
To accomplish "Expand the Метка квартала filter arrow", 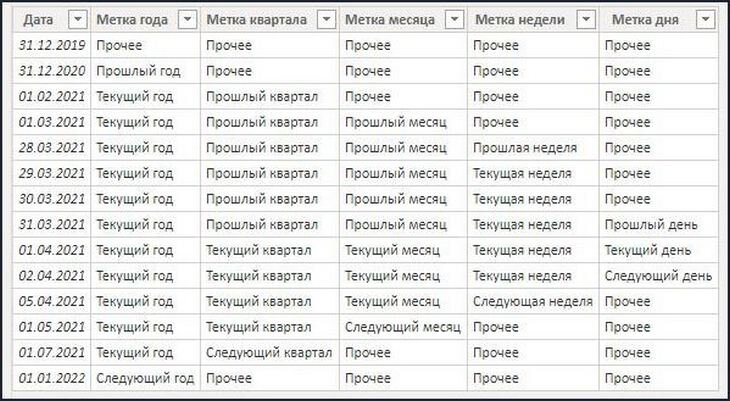I will pyautogui.click(x=326, y=20).
